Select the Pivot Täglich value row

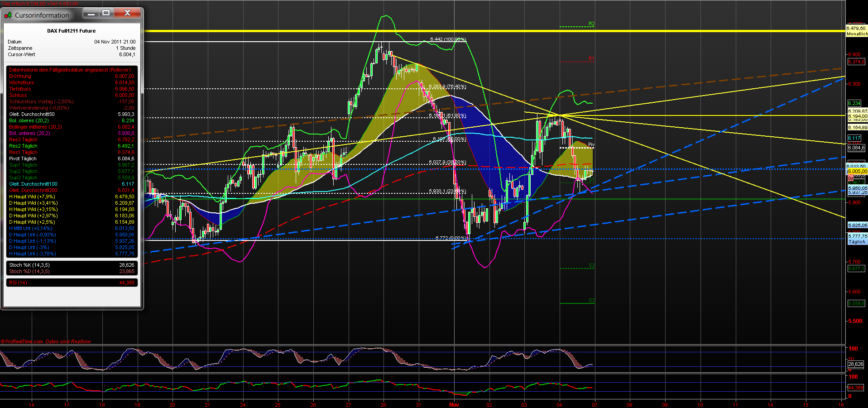pos(24,158)
